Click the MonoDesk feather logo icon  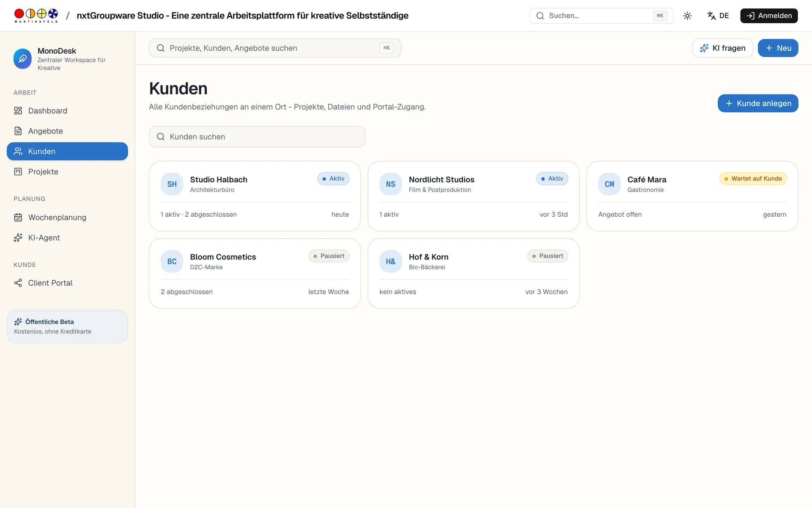(22, 59)
